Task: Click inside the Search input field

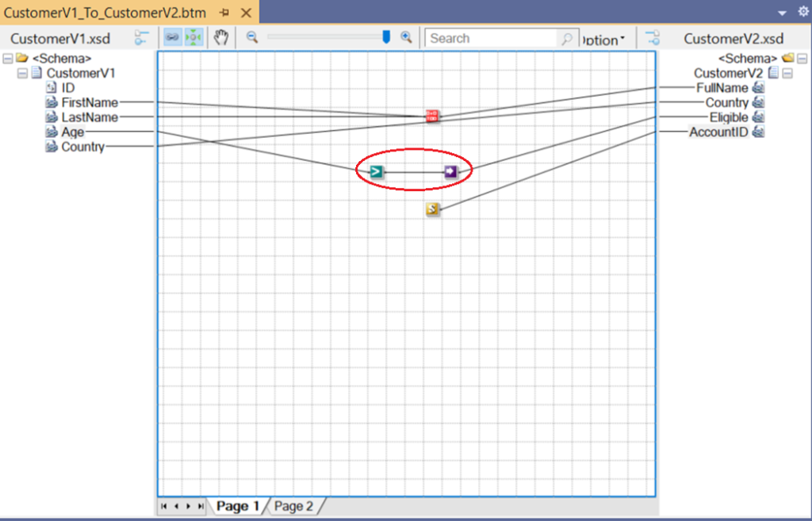Action: (x=492, y=37)
